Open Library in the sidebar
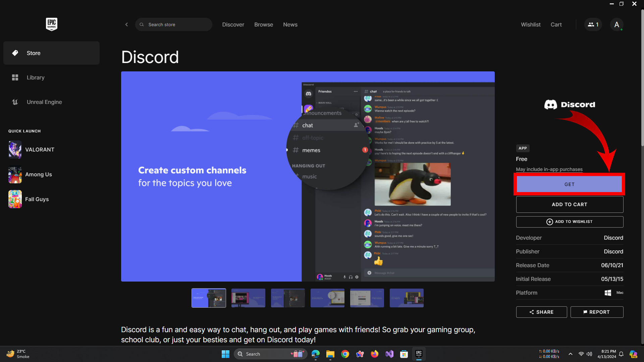The width and height of the screenshot is (644, 362). tap(35, 77)
